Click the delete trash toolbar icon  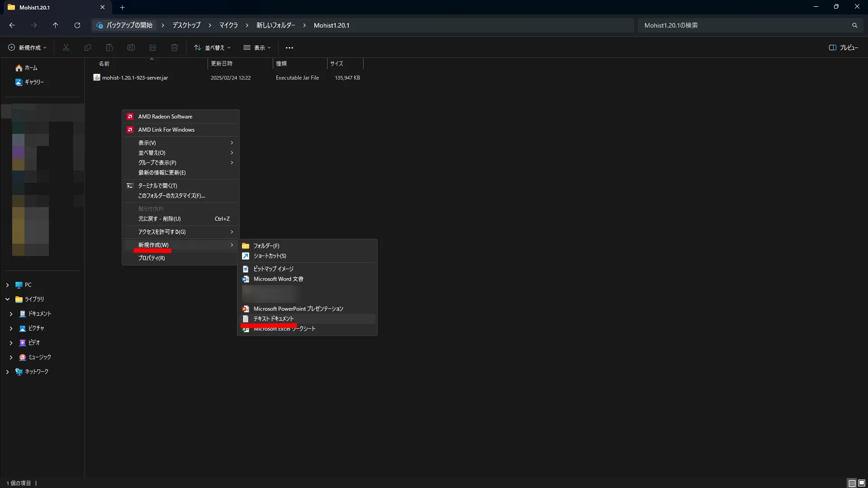(175, 47)
